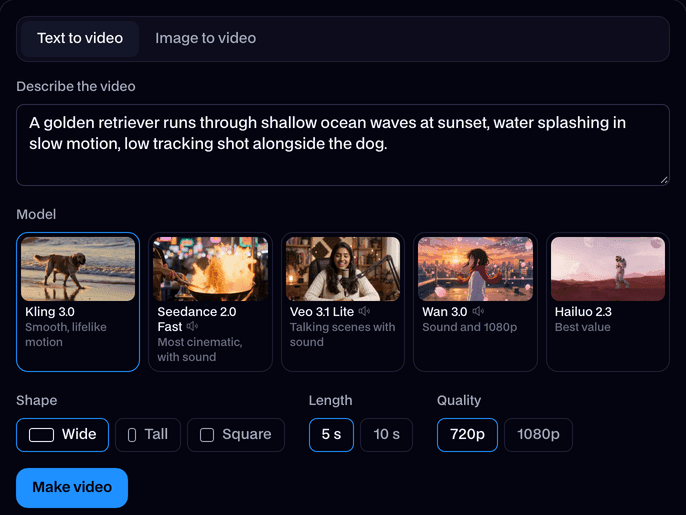Set shape to Tall
686x515 pixels.
click(148, 434)
